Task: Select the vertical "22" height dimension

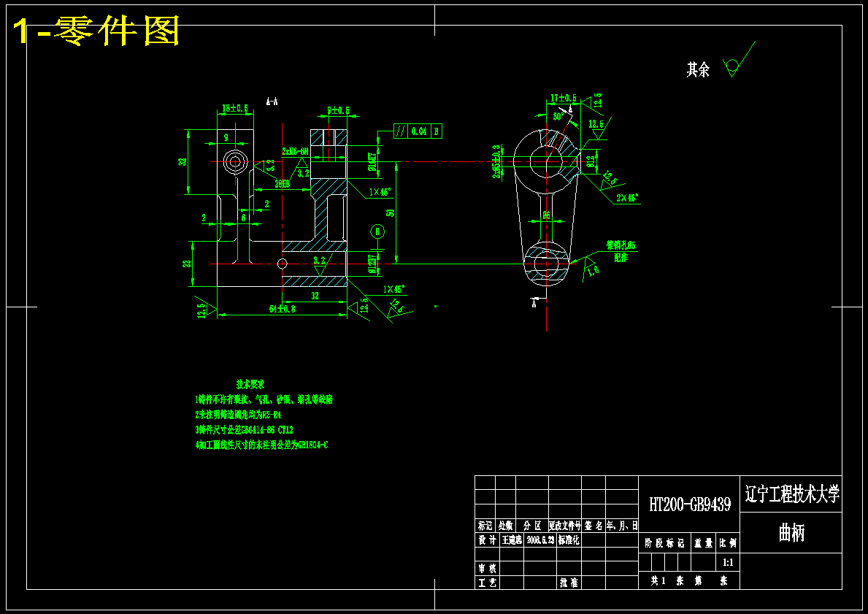Action: click(187, 264)
